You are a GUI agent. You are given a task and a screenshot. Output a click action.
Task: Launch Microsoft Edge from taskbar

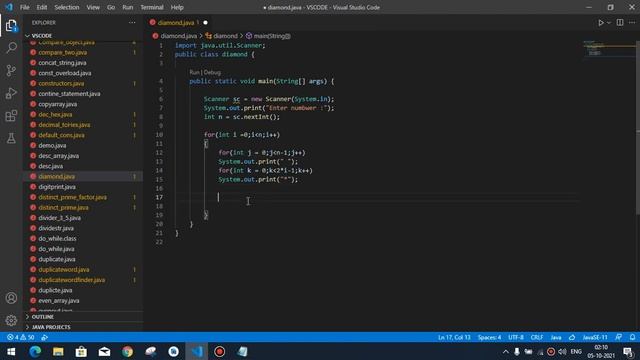(x=35, y=351)
